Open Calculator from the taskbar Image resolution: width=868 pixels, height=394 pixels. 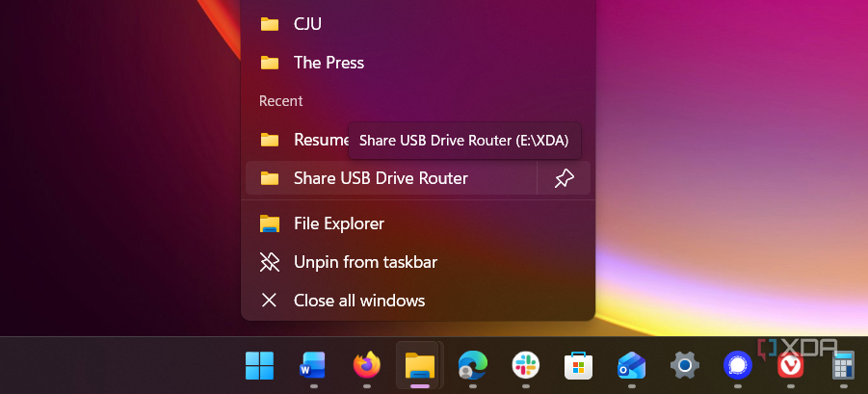pos(843,366)
